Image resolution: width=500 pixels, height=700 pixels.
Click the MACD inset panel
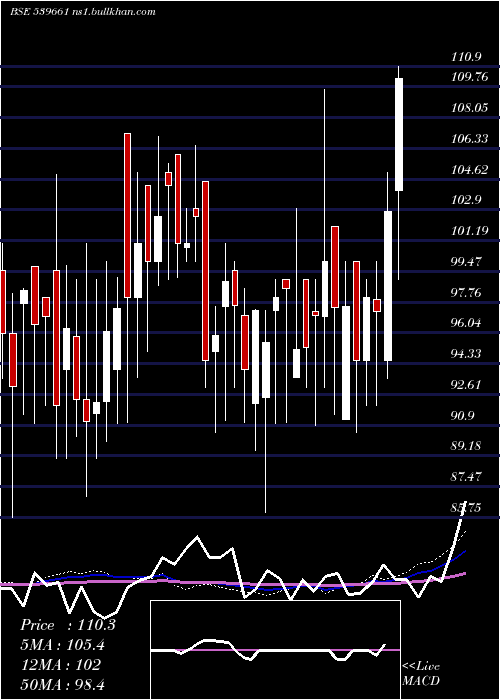[275, 650]
